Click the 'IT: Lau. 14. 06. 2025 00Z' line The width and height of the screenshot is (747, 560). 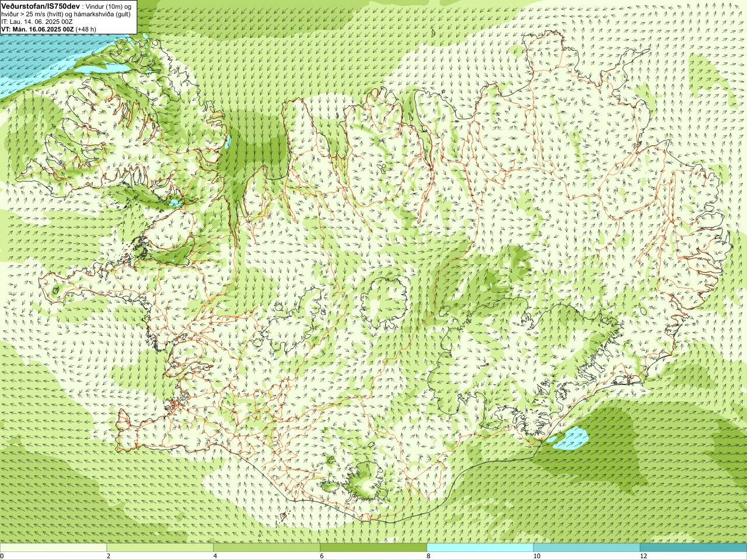point(37,22)
